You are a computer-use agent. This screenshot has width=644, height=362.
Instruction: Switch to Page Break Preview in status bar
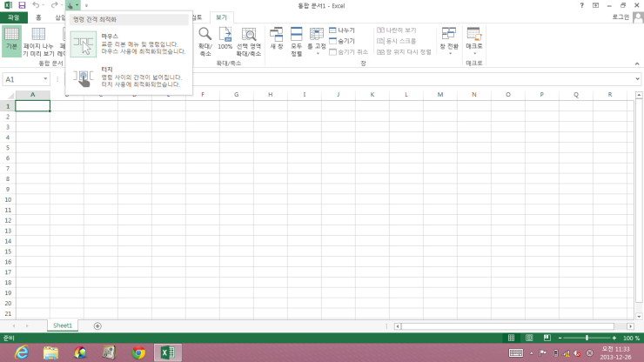(547, 338)
